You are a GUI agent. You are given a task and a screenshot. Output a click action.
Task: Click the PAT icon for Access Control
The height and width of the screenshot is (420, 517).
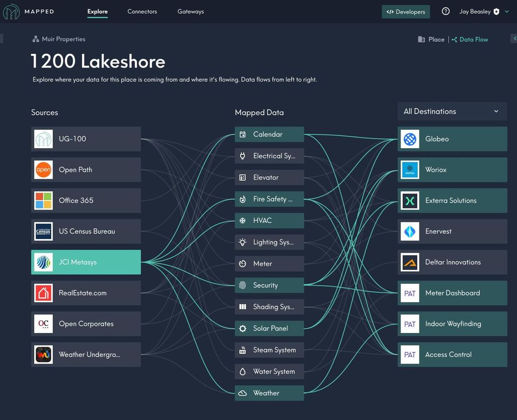410,355
